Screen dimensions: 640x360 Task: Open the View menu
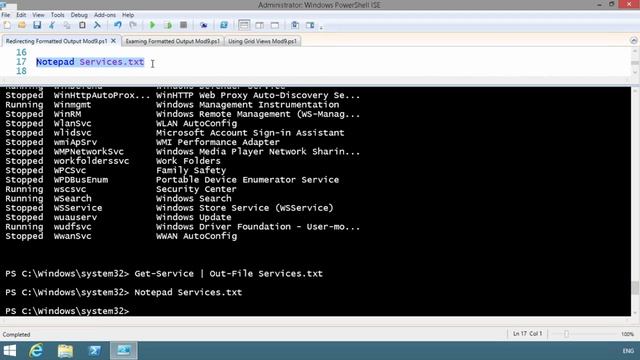[x=38, y=15]
